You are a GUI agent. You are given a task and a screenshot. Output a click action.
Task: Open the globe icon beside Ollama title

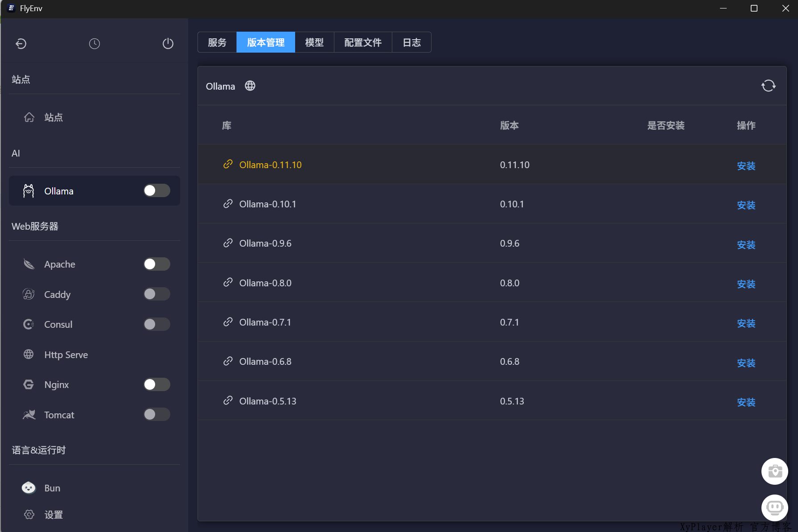pyautogui.click(x=250, y=86)
